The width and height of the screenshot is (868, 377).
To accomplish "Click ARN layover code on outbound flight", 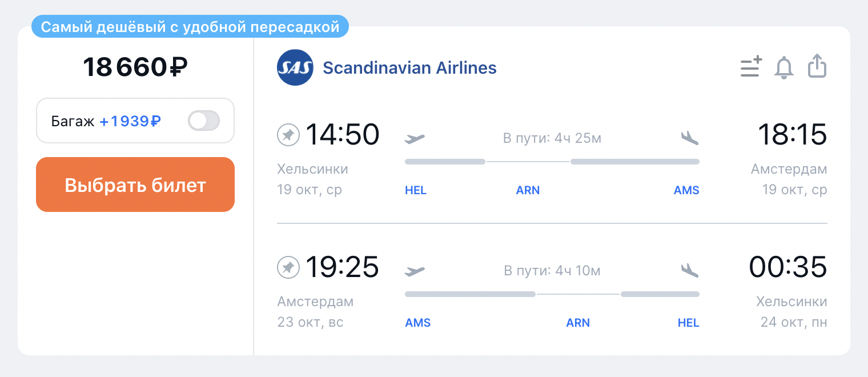I will tap(528, 191).
